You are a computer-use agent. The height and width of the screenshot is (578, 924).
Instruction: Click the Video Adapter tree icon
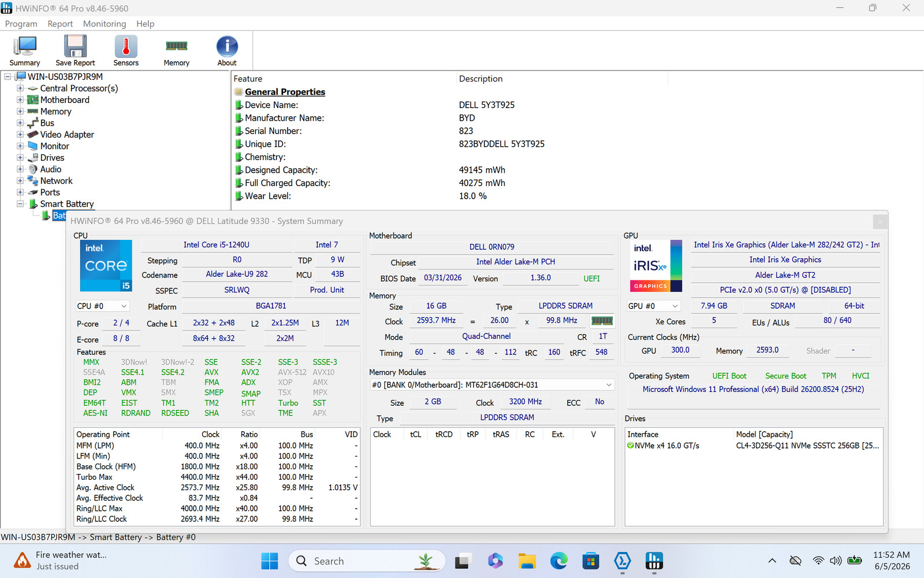click(33, 135)
